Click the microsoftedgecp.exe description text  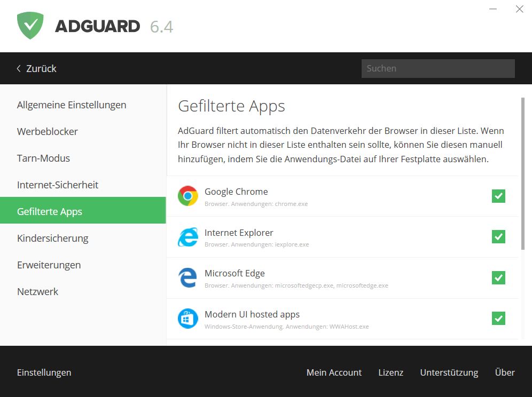point(296,285)
